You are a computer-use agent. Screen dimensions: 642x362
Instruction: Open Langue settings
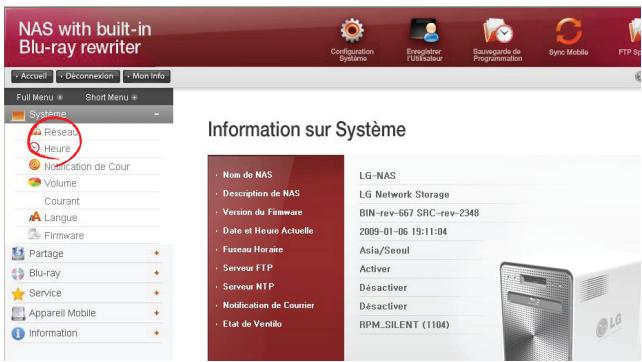point(61,218)
